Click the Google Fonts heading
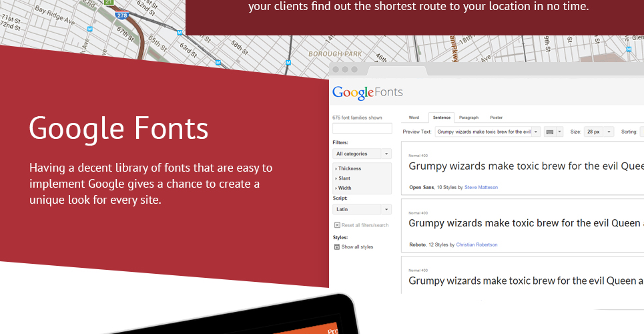The width and height of the screenshot is (644, 334). click(x=119, y=128)
